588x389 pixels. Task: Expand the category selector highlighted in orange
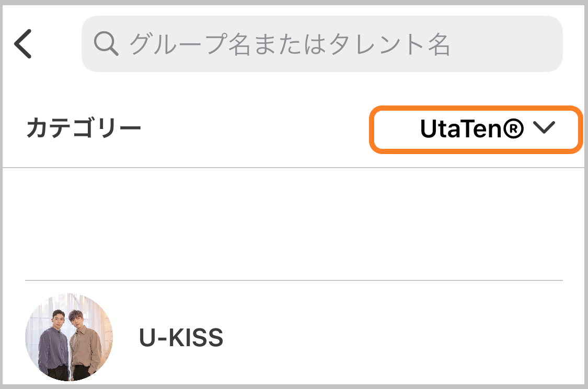tap(476, 129)
